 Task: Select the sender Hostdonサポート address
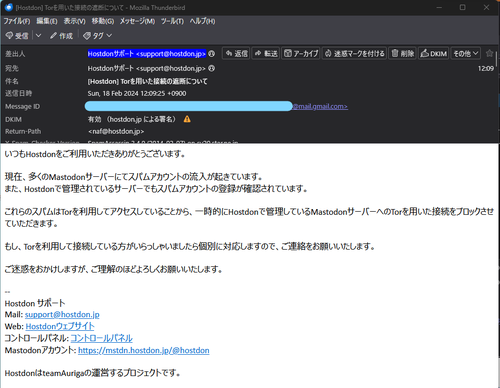click(x=147, y=54)
